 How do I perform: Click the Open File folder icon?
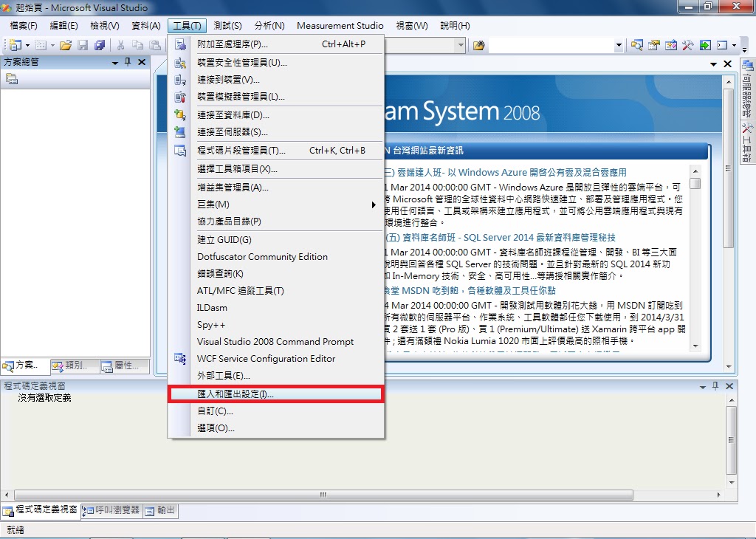click(x=66, y=45)
